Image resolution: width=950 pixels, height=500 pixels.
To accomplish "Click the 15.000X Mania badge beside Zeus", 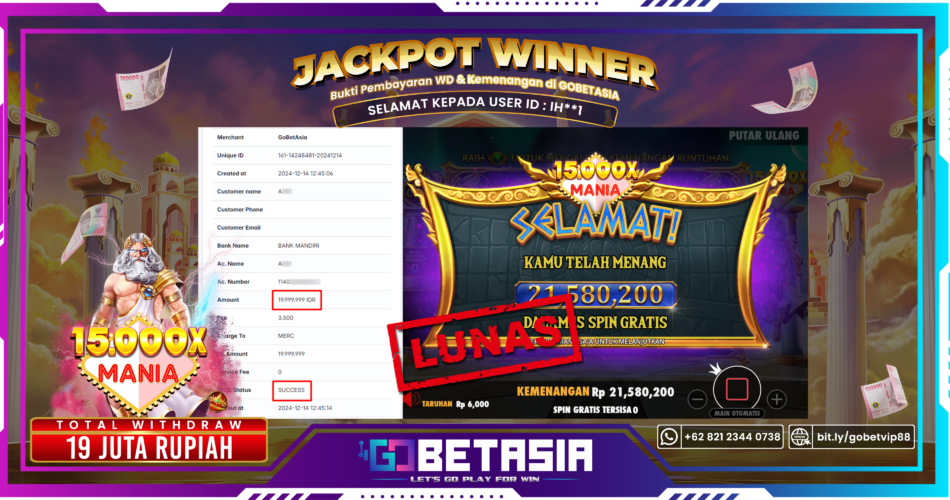I will pos(138,361).
